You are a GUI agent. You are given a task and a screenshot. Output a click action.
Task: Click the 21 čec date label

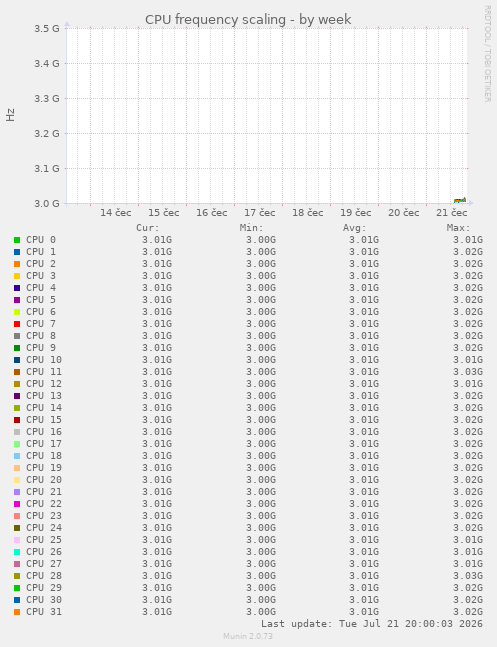click(x=452, y=213)
